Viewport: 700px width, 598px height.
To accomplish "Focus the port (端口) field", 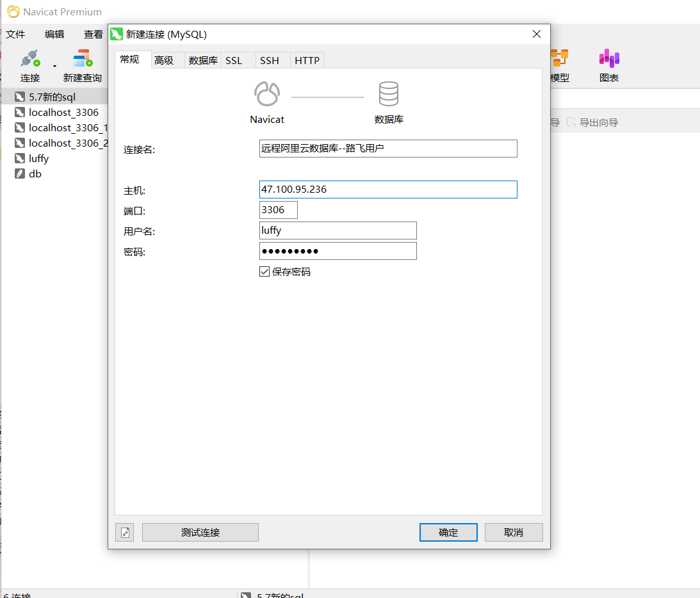I will [x=278, y=210].
